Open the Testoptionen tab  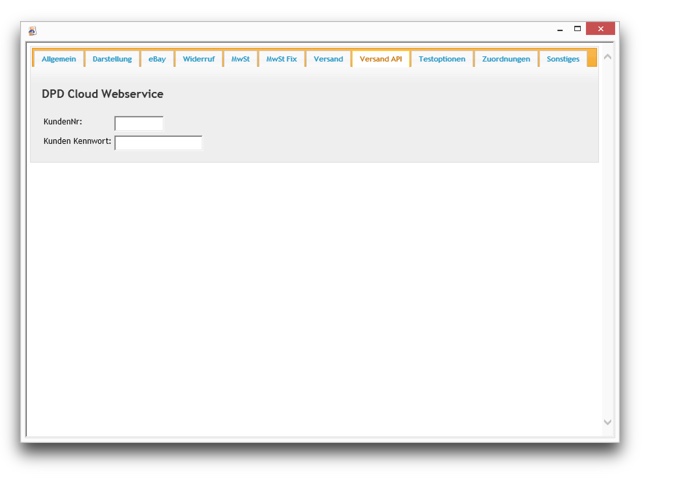[442, 59]
